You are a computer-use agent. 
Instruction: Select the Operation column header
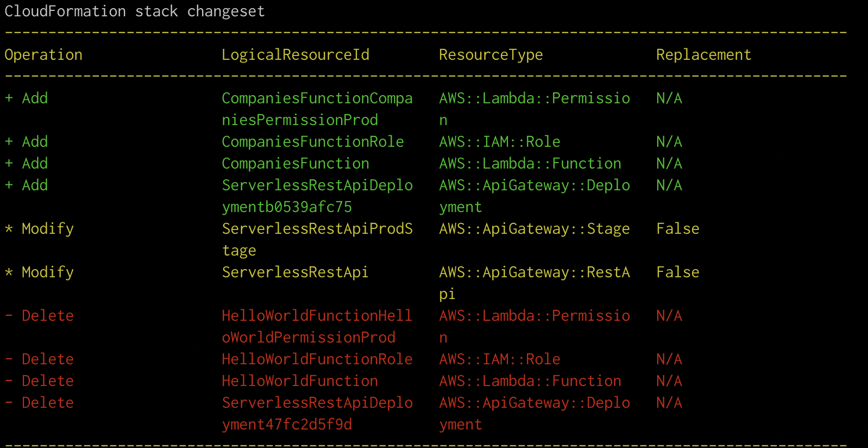(43, 55)
